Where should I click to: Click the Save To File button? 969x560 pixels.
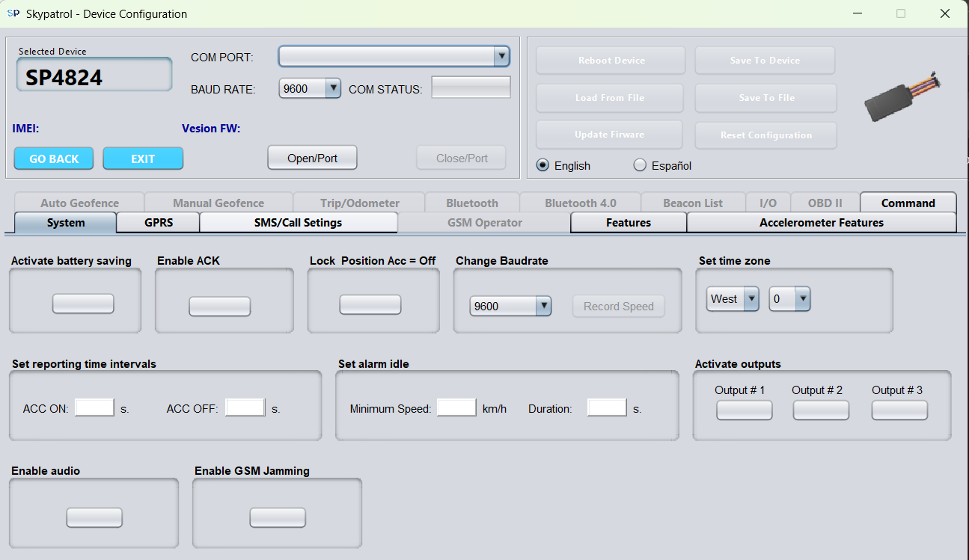(x=766, y=98)
